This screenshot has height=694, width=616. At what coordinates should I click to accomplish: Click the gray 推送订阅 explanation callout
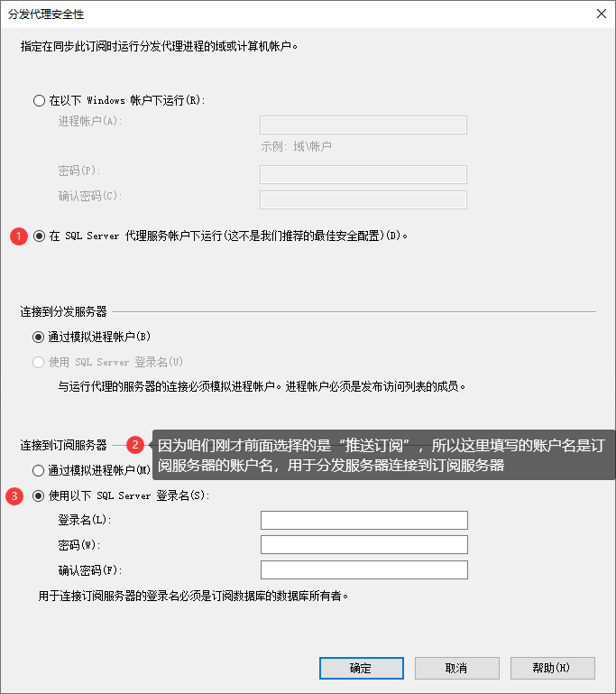coord(383,455)
